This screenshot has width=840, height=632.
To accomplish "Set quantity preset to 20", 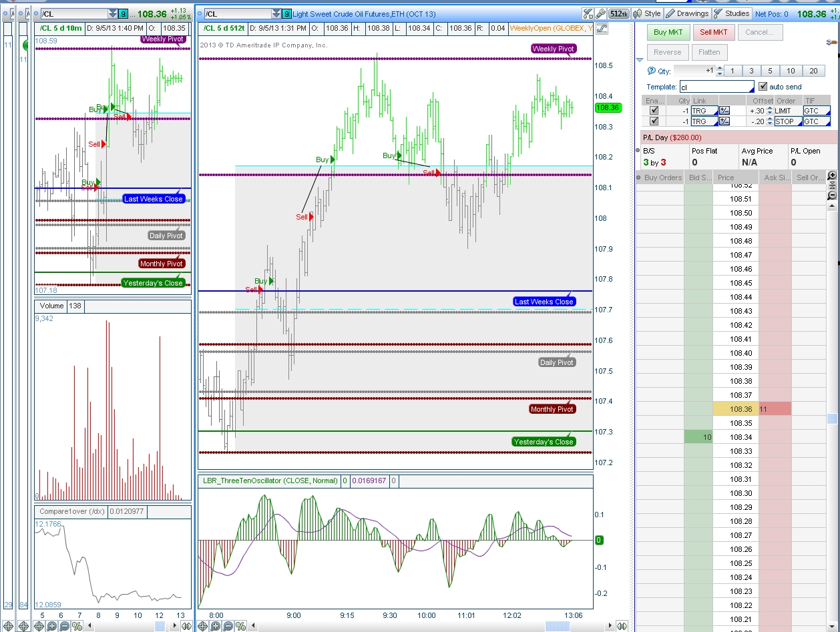I will point(813,71).
